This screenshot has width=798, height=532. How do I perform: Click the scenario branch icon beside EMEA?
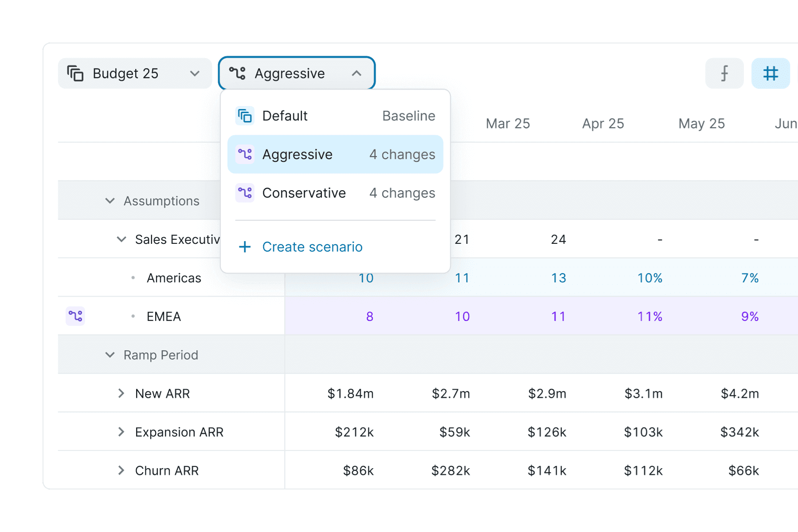pos(75,316)
